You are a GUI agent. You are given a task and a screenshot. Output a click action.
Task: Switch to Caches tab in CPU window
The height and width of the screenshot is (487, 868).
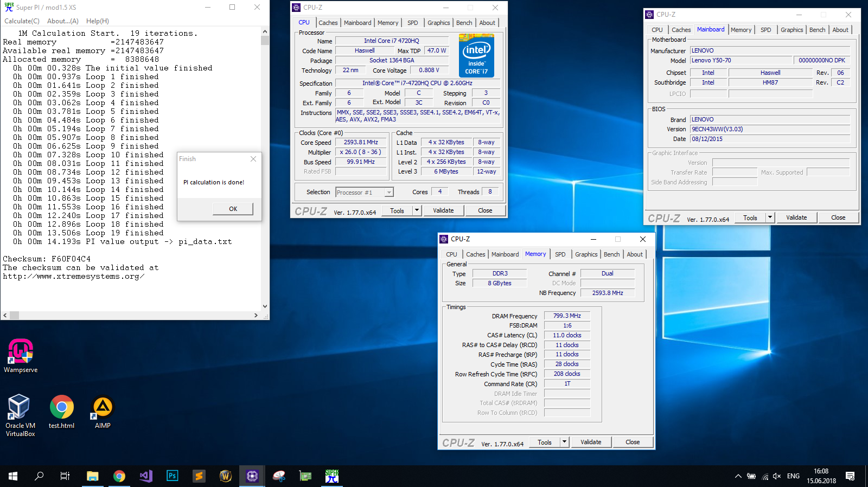[x=328, y=23]
